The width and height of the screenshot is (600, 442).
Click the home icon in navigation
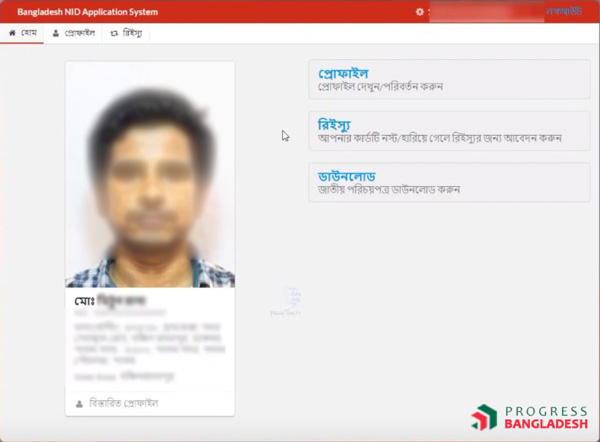pyautogui.click(x=12, y=33)
